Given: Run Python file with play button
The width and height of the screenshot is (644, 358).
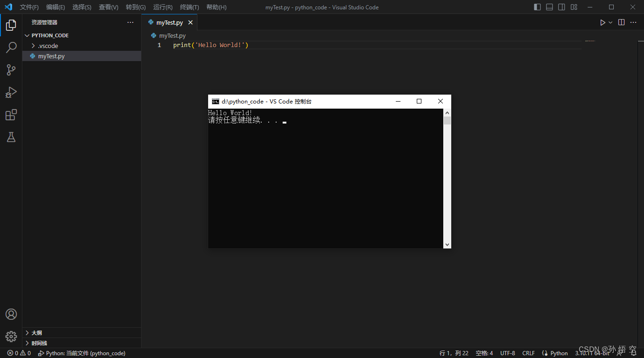Looking at the screenshot, I should [603, 22].
